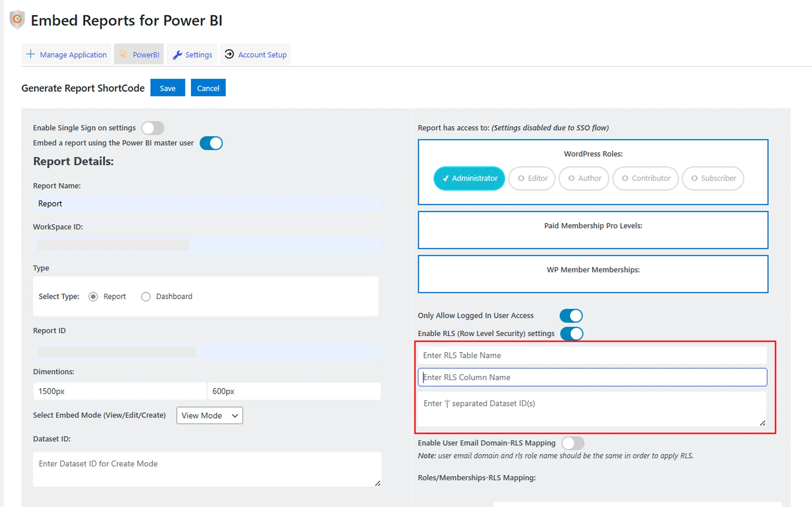Viewport: 812px width, 507px height.
Task: Deselect the Administrator role chip
Action: (x=469, y=178)
